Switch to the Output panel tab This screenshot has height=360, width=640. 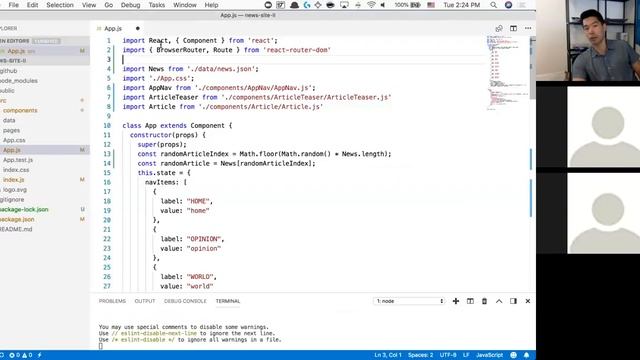click(x=145, y=301)
